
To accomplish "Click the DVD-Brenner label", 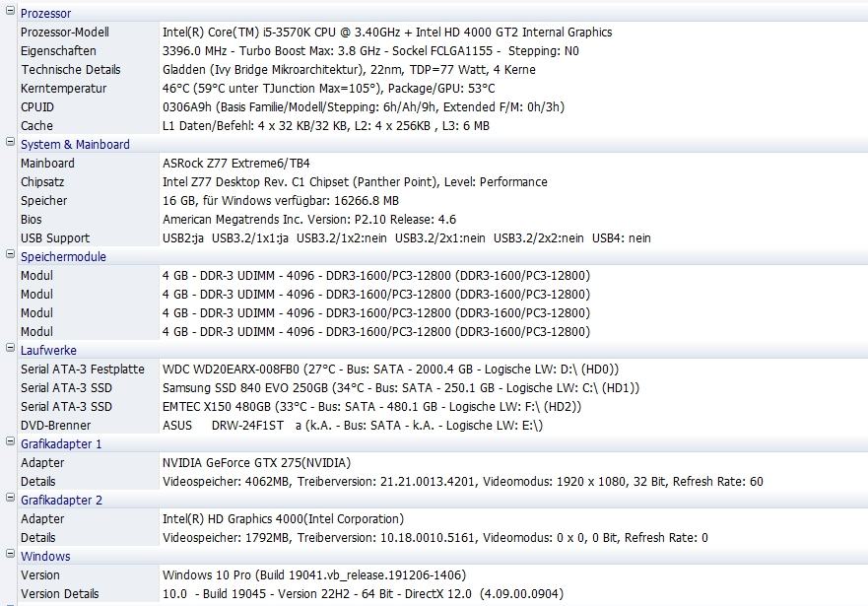I will (55, 426).
